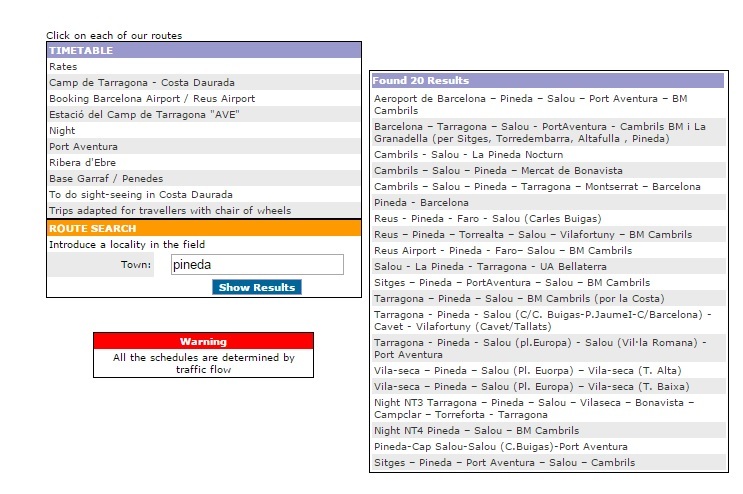
Task: Open To do sight-seeing in Costa Daurada
Action: coord(140,195)
